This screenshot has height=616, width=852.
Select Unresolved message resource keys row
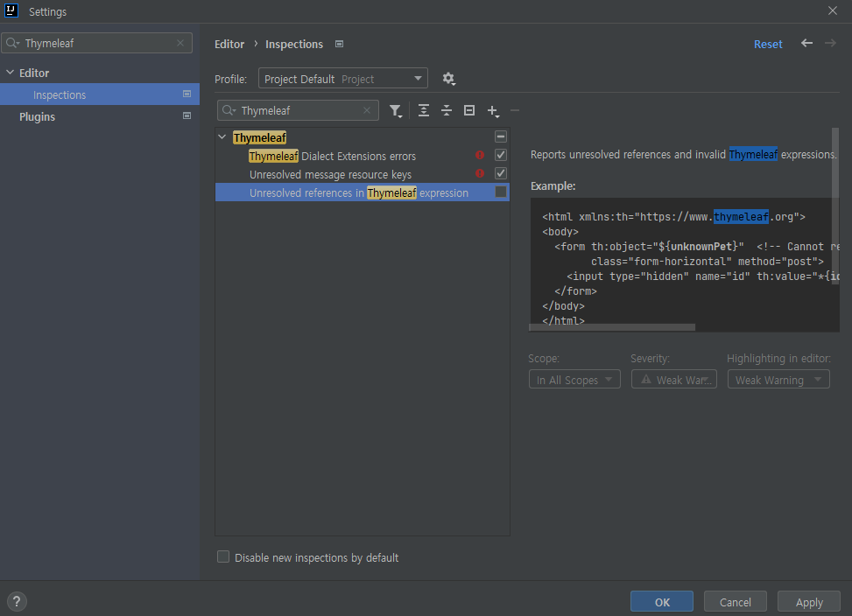pyautogui.click(x=363, y=174)
